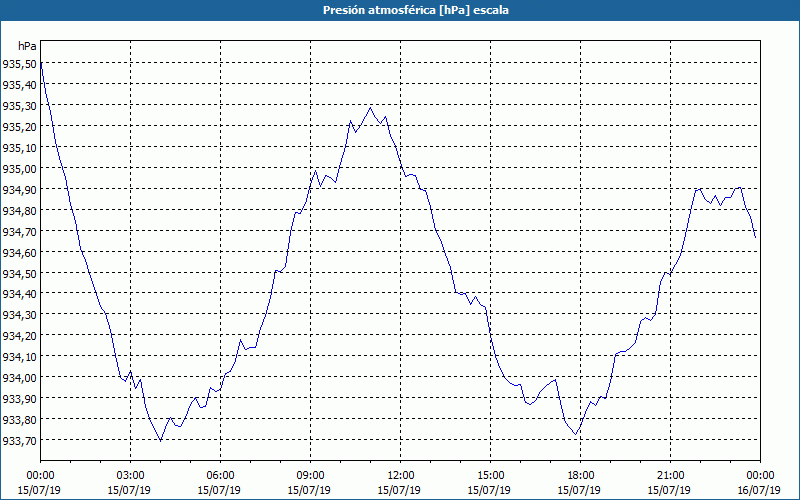Click the 935,50 y-axis label
The image size is (800, 500).
19,64
